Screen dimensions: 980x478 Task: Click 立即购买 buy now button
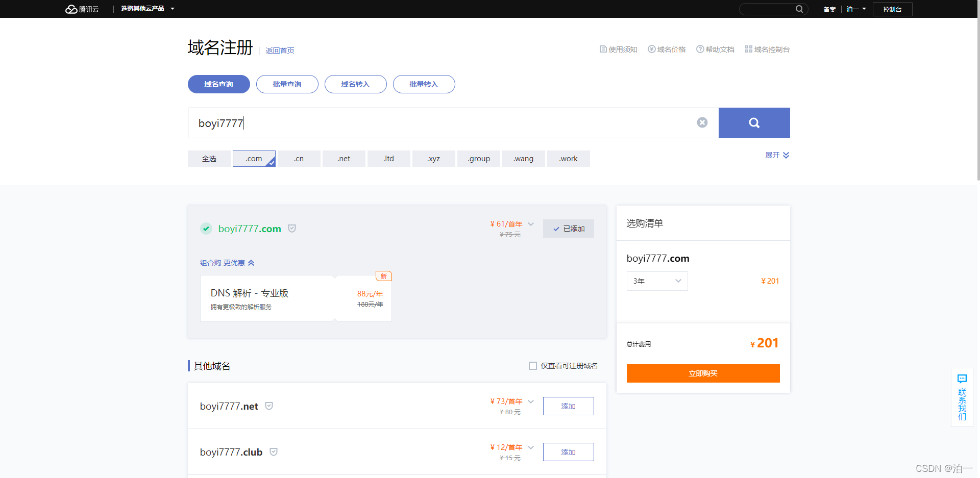click(x=703, y=373)
